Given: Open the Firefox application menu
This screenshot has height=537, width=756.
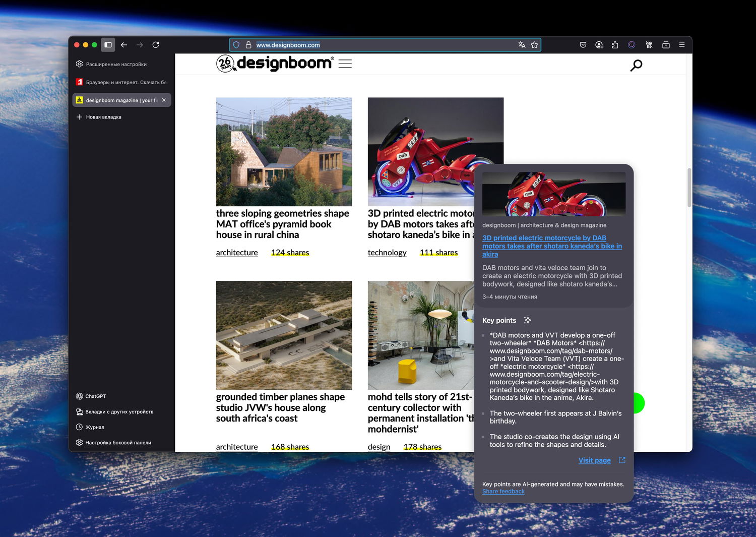Looking at the screenshot, I should (682, 45).
